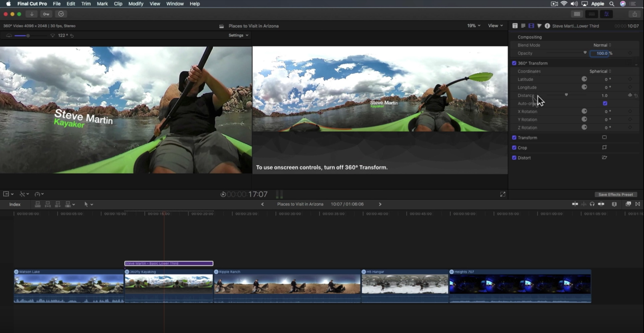The width and height of the screenshot is (644, 333).
Task: Disable the Crop checkbox
Action: click(514, 148)
